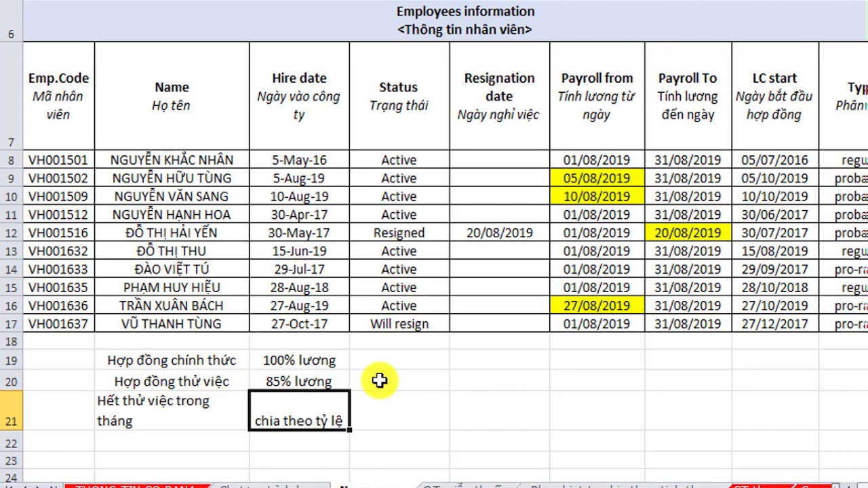Select entire row 21 via row header
Viewport: 868px width, 488px height.
(x=11, y=411)
